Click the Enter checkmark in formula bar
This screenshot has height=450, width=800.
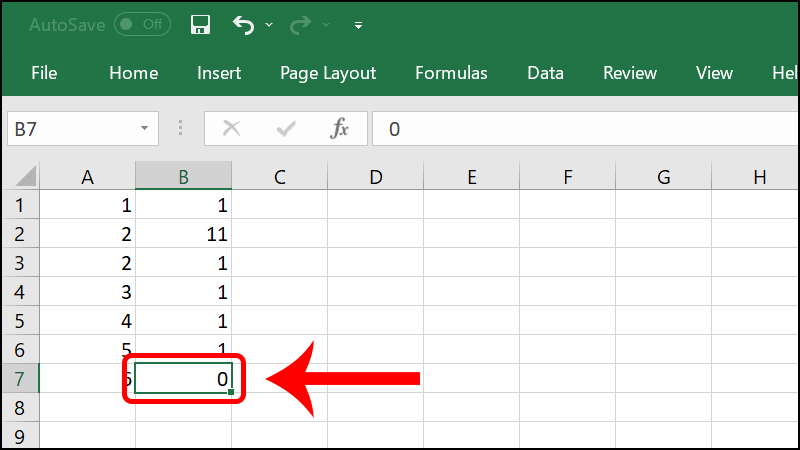[x=286, y=128]
